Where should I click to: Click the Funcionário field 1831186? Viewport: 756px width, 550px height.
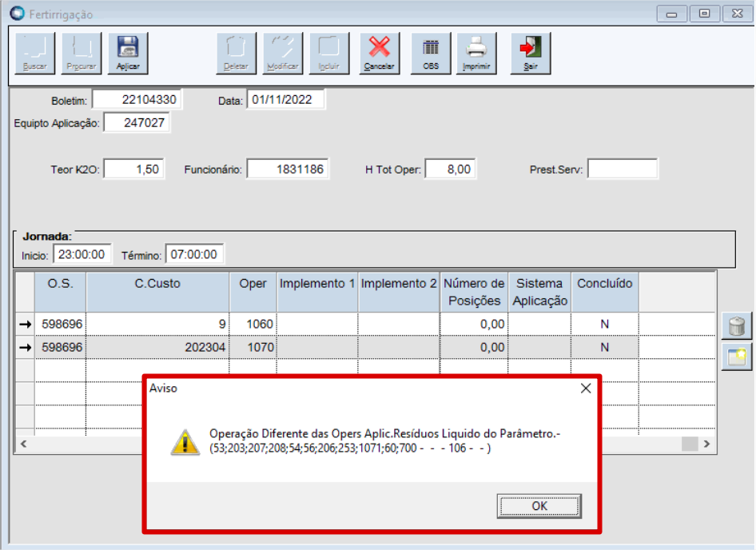(x=288, y=169)
